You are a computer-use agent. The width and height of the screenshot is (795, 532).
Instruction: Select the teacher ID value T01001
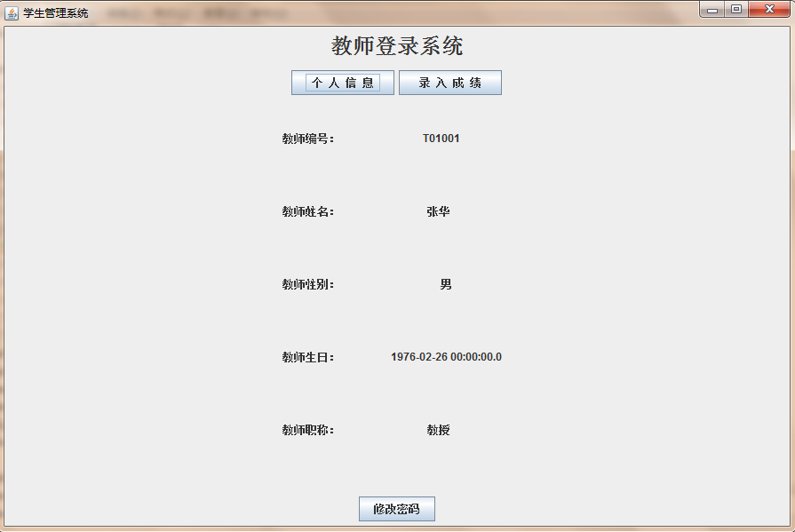click(x=441, y=139)
